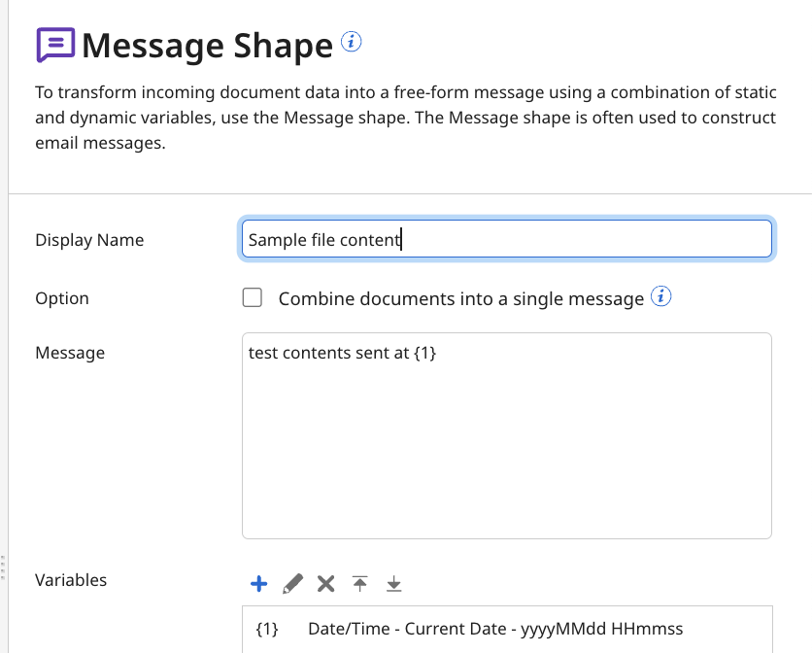Enable Combine documents into a single message

pos(252,297)
